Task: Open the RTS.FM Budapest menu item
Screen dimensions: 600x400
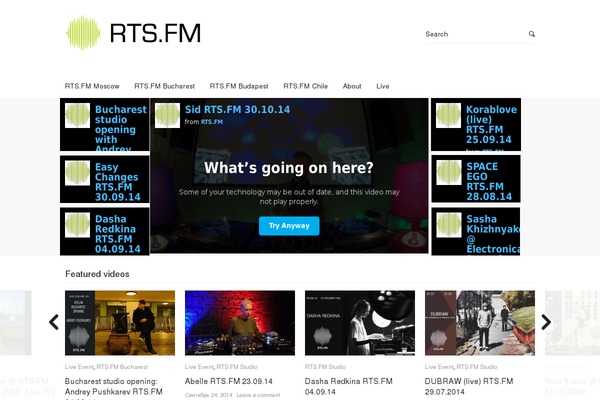Action: (239, 86)
